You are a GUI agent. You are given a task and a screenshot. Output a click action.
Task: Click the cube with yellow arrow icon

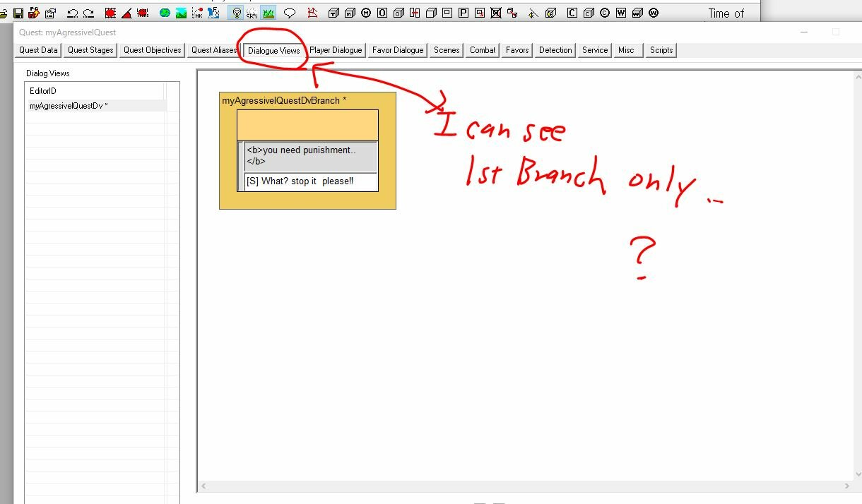coord(550,13)
